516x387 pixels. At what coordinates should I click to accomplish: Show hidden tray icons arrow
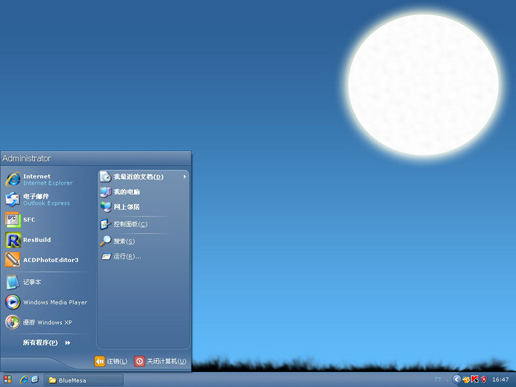457,379
